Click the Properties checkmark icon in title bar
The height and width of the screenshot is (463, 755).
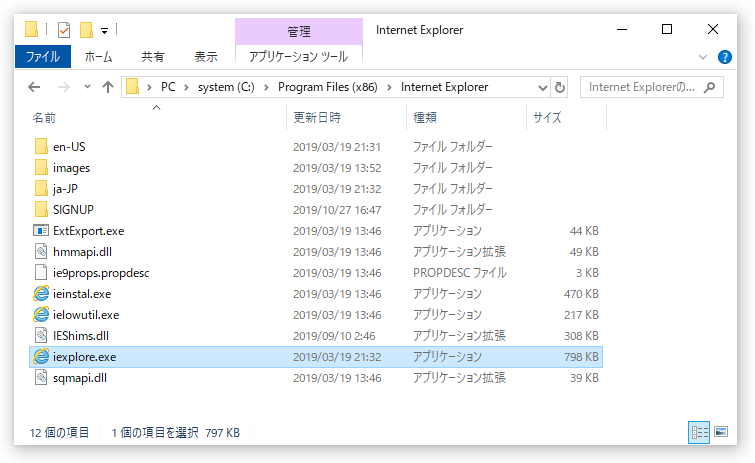[x=64, y=30]
